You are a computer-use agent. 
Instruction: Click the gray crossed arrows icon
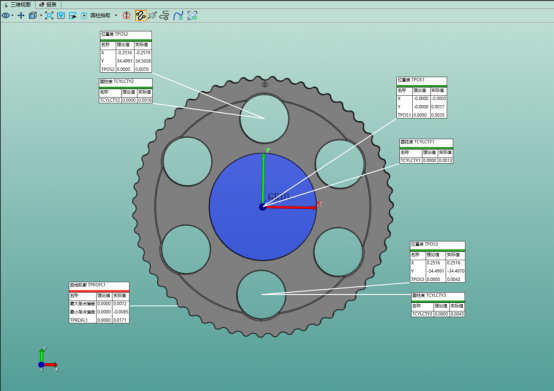pos(152,16)
